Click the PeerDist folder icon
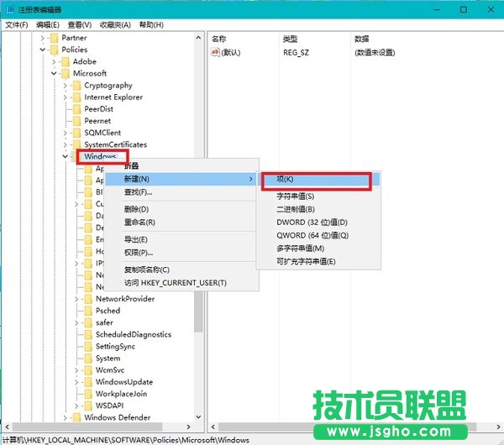The height and width of the screenshot is (445, 504). (x=76, y=109)
